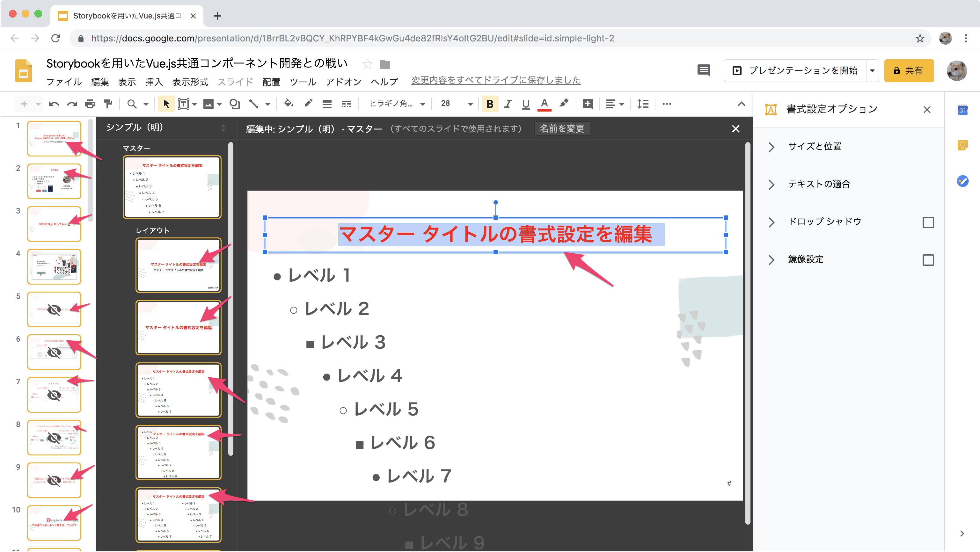Select the arrow cursor Select tool
This screenshot has height=552, width=980.
pyautogui.click(x=166, y=104)
